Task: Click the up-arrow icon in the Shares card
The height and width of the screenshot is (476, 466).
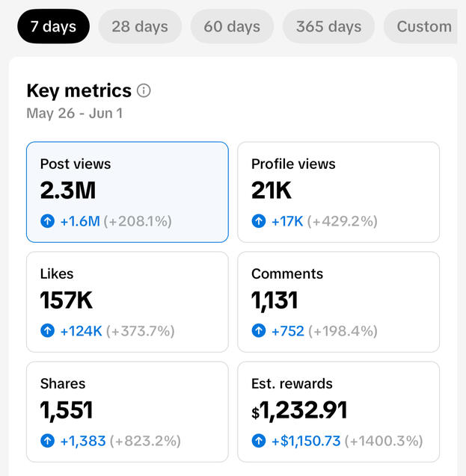Action: (x=48, y=441)
